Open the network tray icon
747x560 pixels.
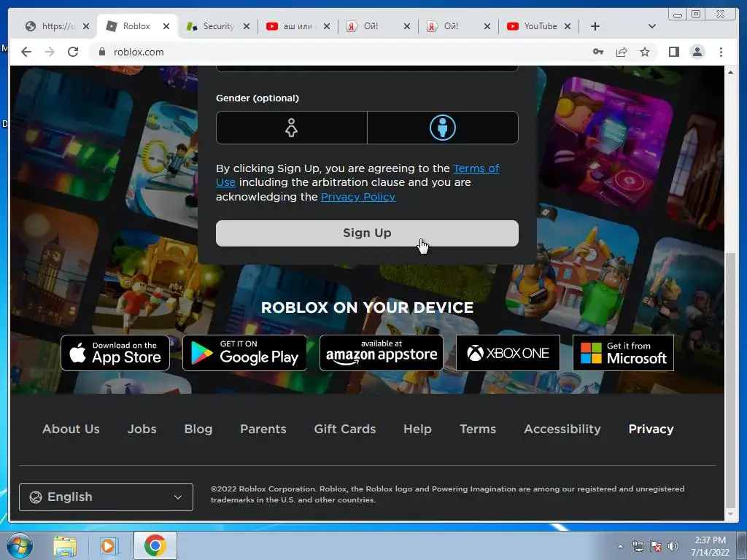(x=638, y=546)
